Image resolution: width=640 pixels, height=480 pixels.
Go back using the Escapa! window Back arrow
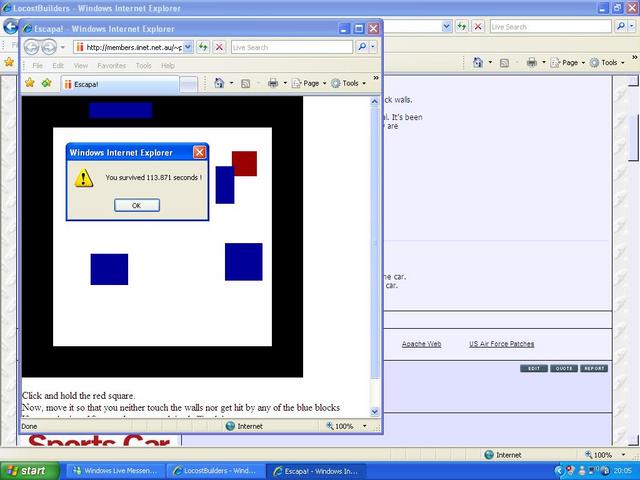[33, 47]
